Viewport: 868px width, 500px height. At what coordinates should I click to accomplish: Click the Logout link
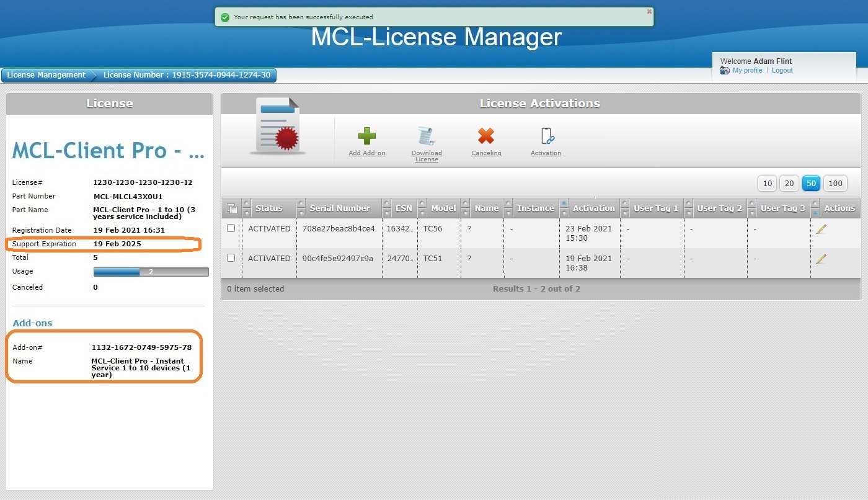pyautogui.click(x=782, y=71)
